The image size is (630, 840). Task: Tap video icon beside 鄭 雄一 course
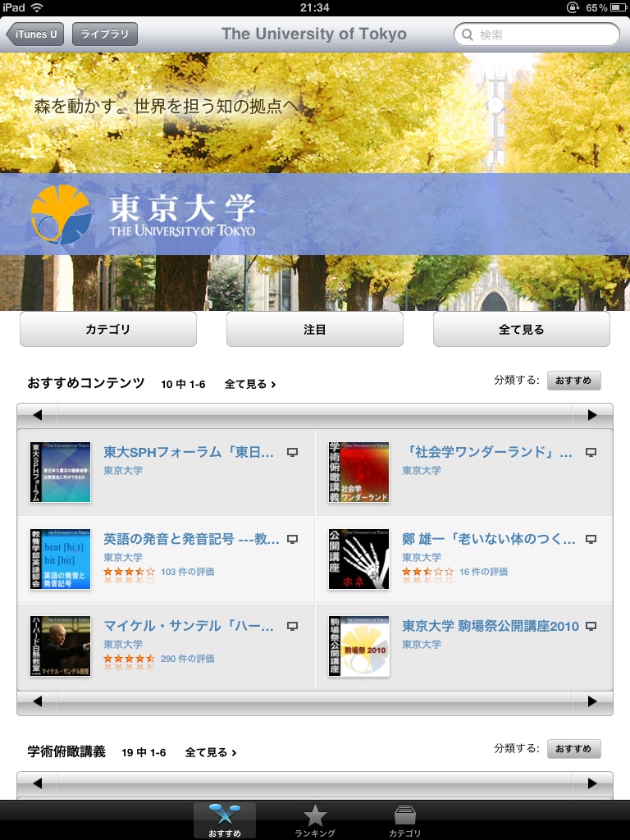(591, 540)
